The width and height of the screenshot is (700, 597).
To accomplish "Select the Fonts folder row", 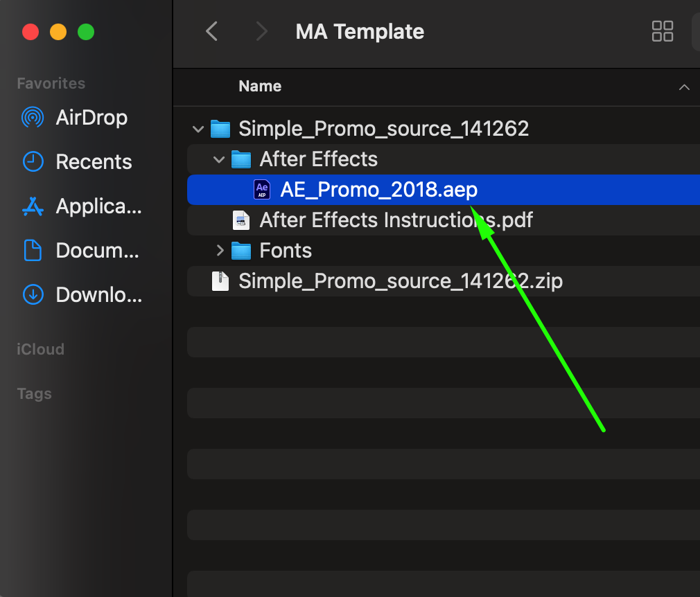I will pyautogui.click(x=286, y=251).
